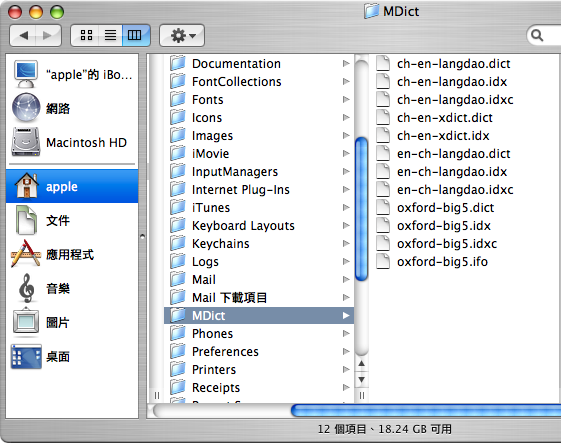The height and width of the screenshot is (443, 561).
Task: Select the Images folder
Action: pyautogui.click(x=259, y=136)
